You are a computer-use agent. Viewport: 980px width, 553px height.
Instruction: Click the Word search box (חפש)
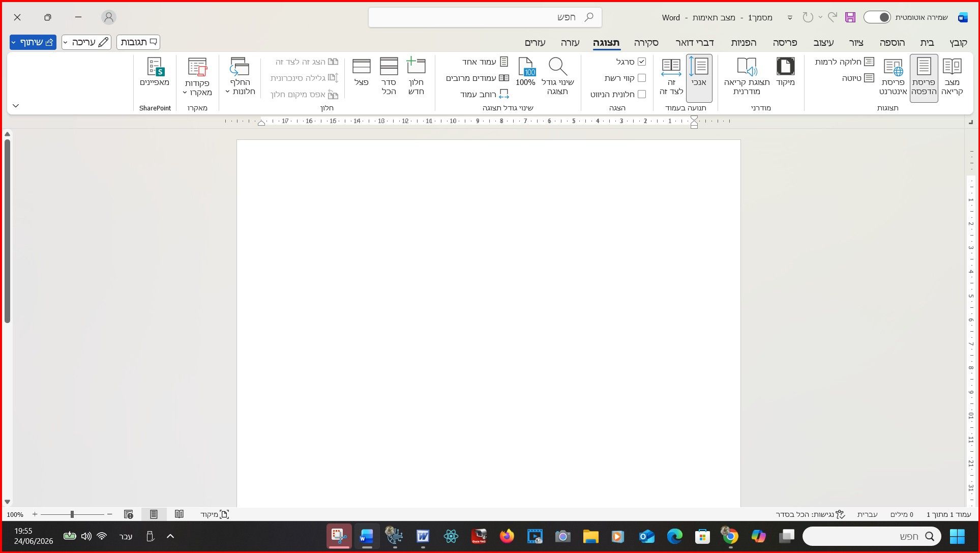pyautogui.click(x=485, y=17)
